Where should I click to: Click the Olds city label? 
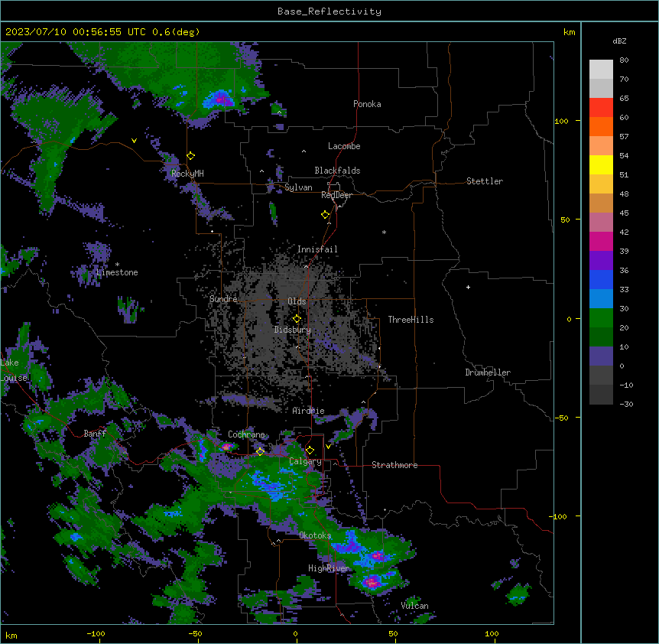click(x=297, y=301)
